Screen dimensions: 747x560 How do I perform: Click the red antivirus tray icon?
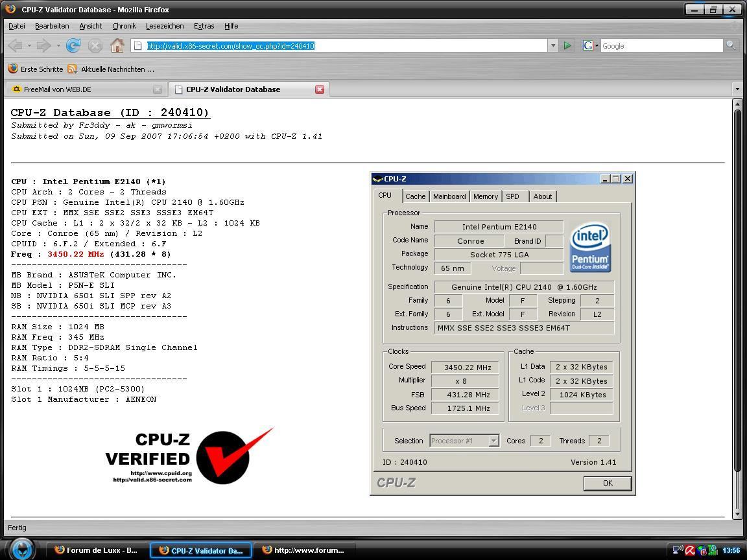(690, 551)
